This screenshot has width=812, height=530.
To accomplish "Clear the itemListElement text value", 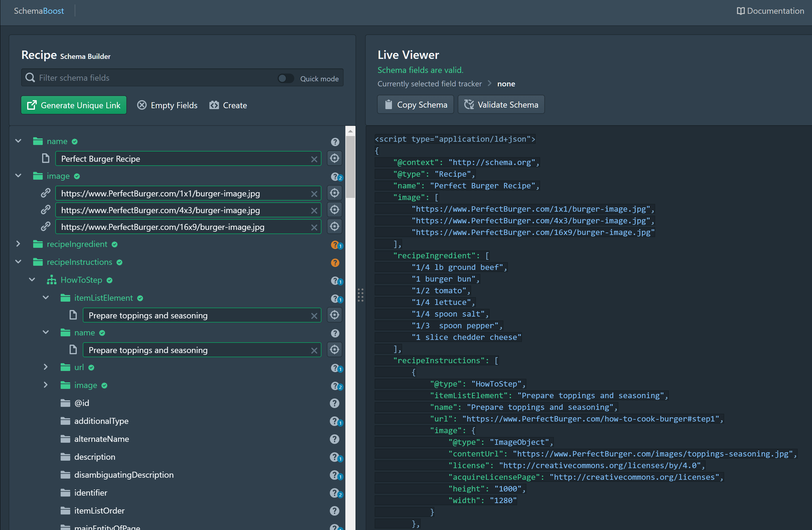I will coord(314,316).
